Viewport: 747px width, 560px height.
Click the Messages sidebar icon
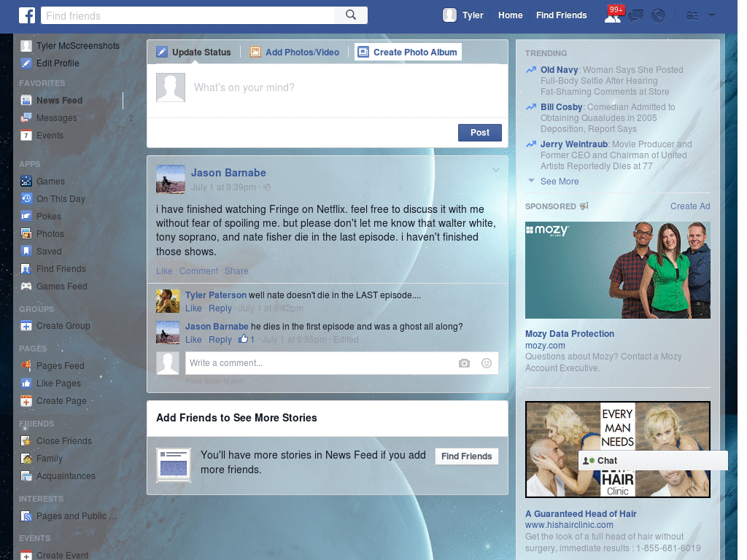26,117
